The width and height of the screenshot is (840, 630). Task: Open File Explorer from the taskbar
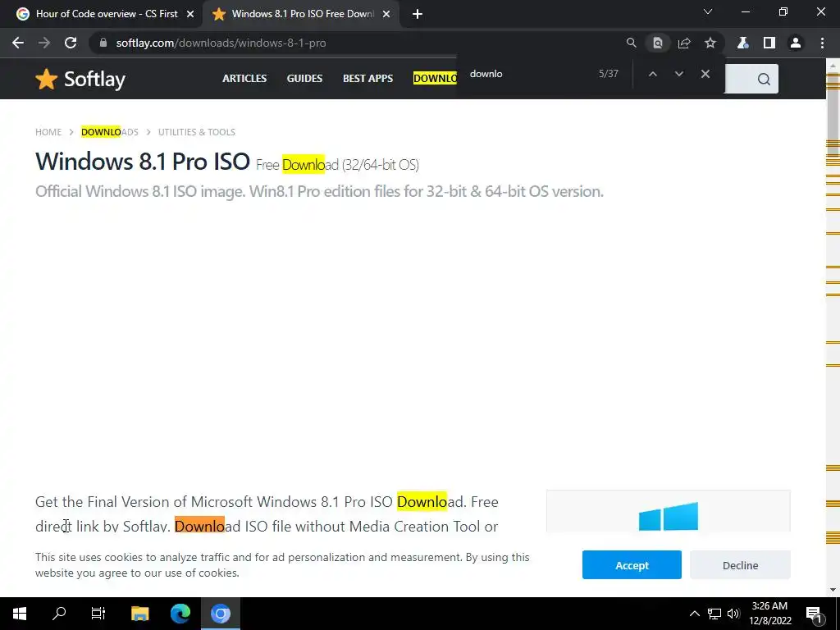[139, 614]
